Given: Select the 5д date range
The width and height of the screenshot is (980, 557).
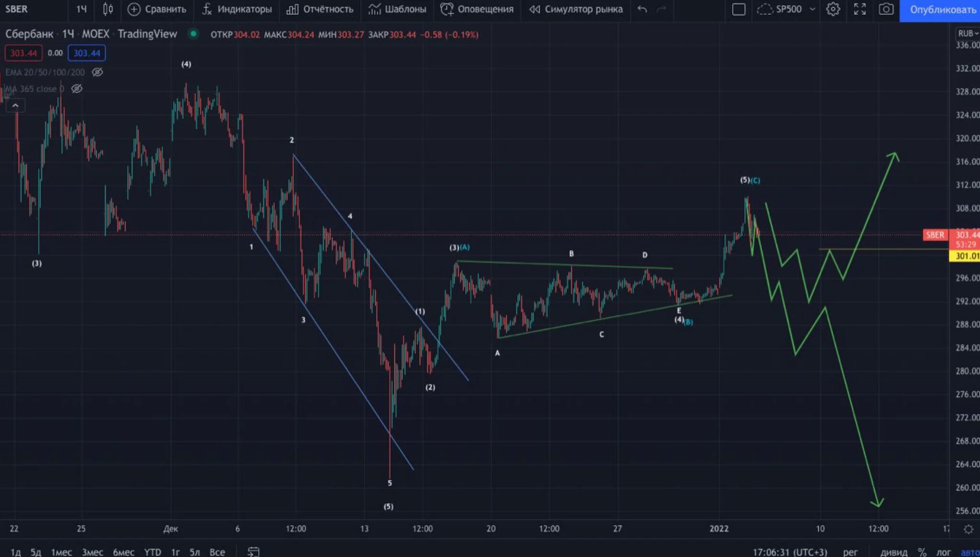Looking at the screenshot, I should point(36,552).
